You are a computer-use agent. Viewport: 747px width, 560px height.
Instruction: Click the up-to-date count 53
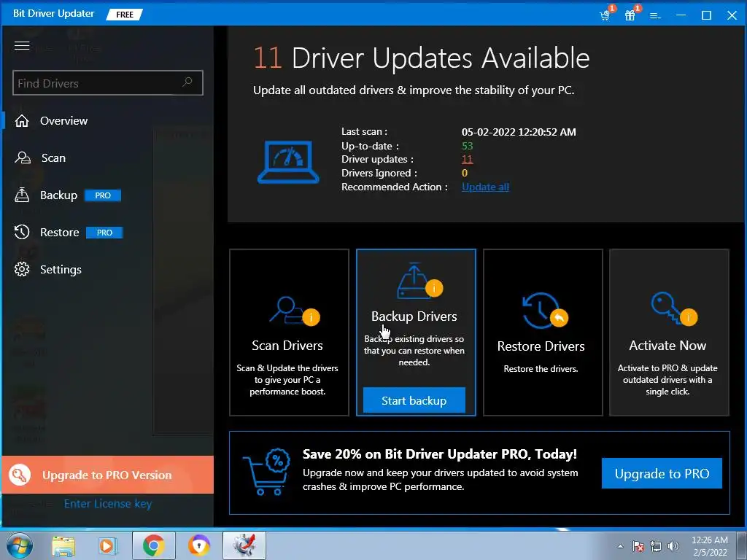467,146
